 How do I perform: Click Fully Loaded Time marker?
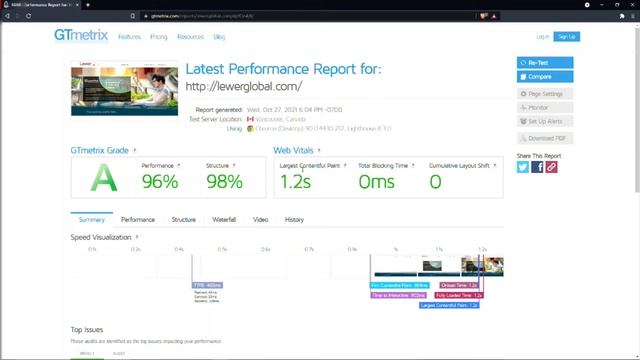click(x=459, y=295)
